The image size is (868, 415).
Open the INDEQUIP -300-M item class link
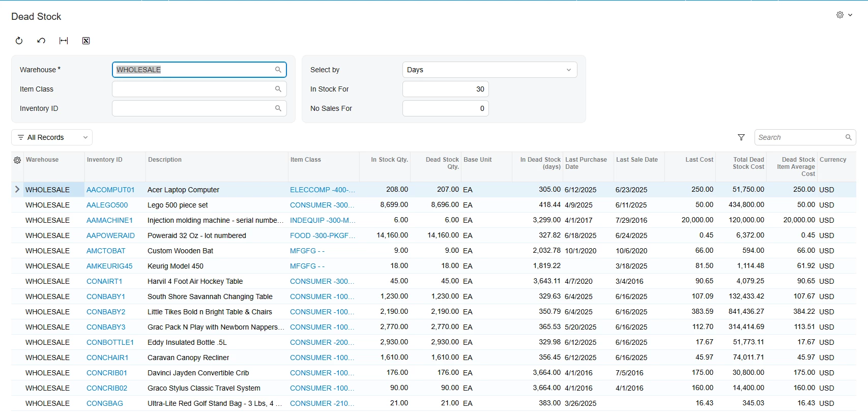pos(323,220)
